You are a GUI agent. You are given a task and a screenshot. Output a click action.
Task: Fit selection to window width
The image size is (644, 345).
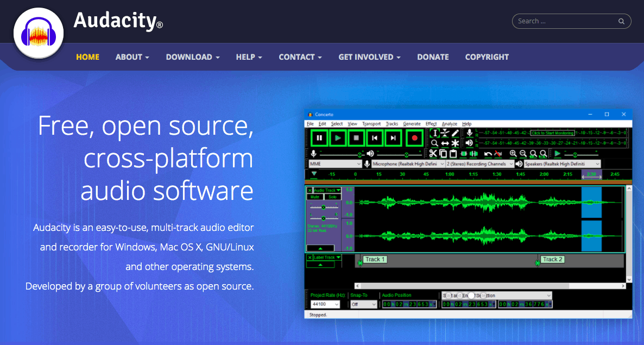(533, 154)
